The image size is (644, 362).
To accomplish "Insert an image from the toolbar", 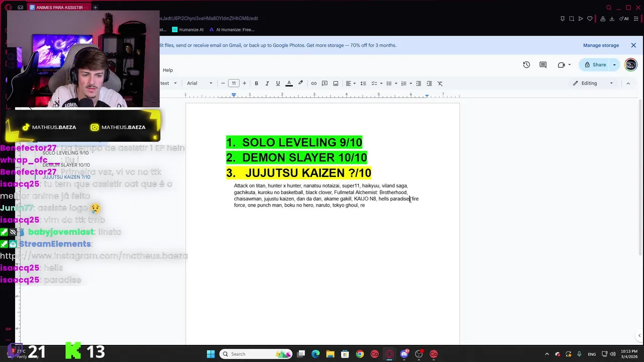I will [336, 83].
